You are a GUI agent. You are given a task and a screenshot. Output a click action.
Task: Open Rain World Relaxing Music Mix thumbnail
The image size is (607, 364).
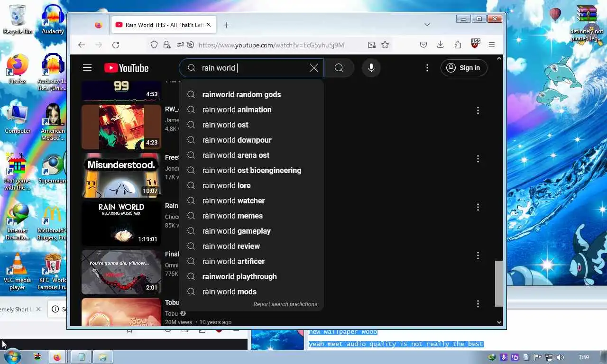[121, 224]
